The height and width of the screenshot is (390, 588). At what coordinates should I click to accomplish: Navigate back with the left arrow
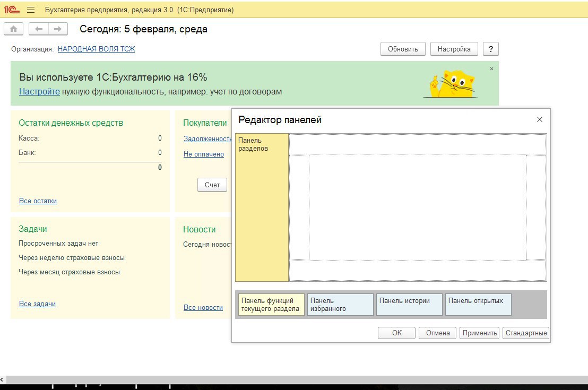coord(39,29)
